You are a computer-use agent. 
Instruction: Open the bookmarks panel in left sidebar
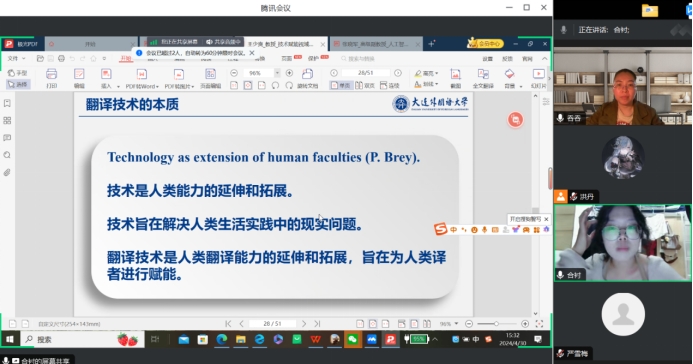click(7, 103)
